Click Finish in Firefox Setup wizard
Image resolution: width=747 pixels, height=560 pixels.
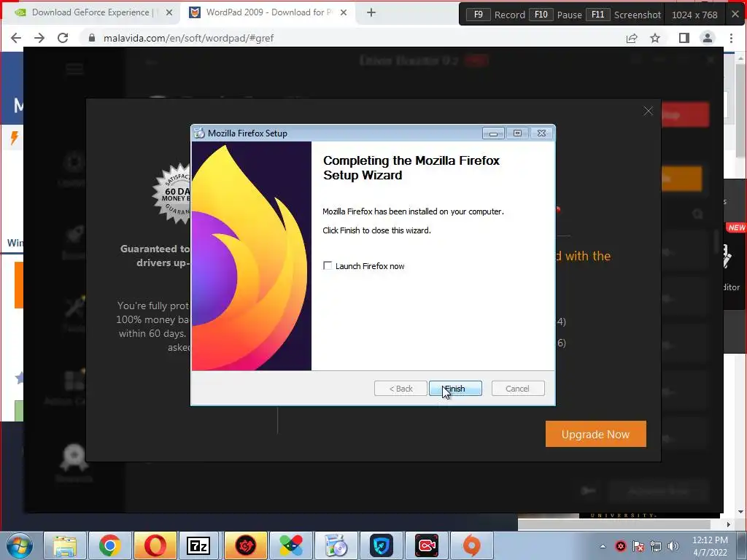pos(455,389)
